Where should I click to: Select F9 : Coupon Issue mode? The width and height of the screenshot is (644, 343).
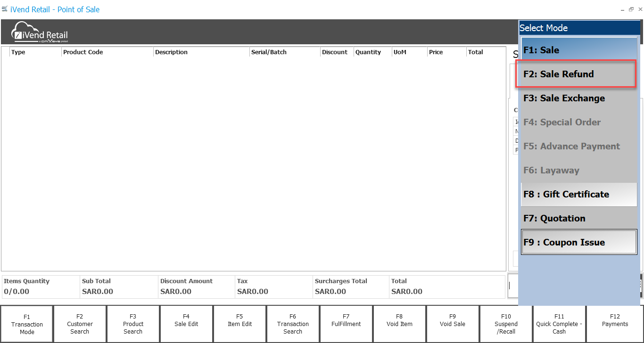[579, 242]
